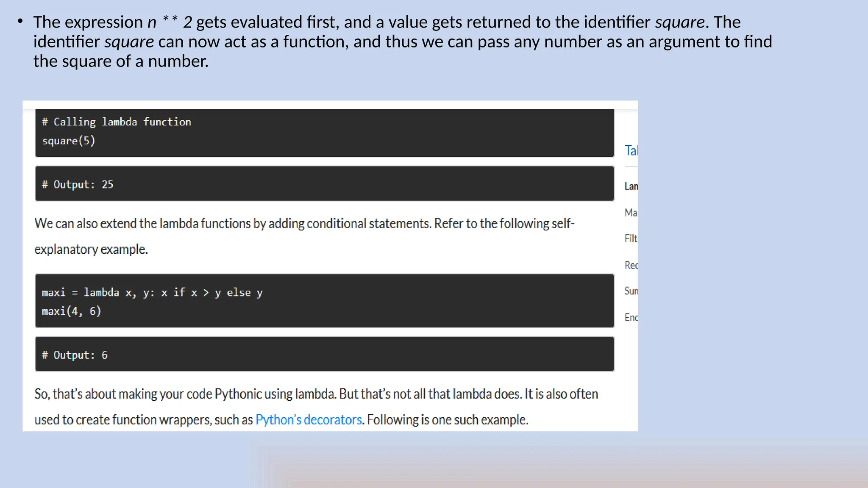Select the bold 'Lan' sidebar entry

[631, 186]
